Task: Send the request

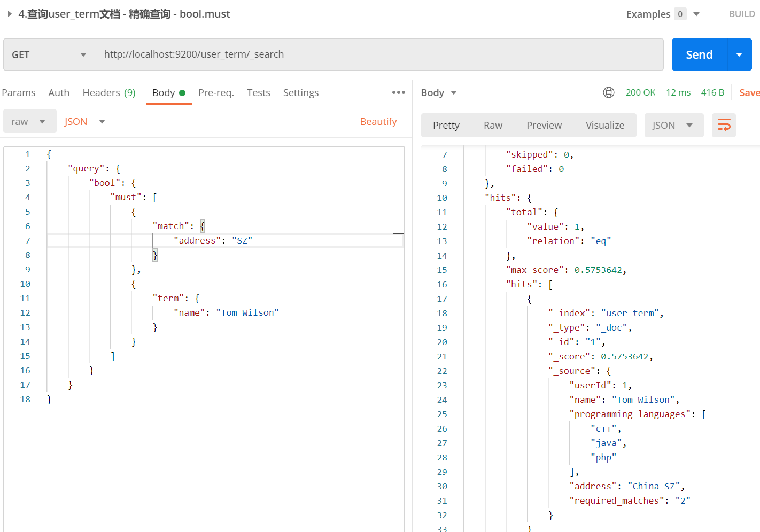Action: click(x=699, y=54)
